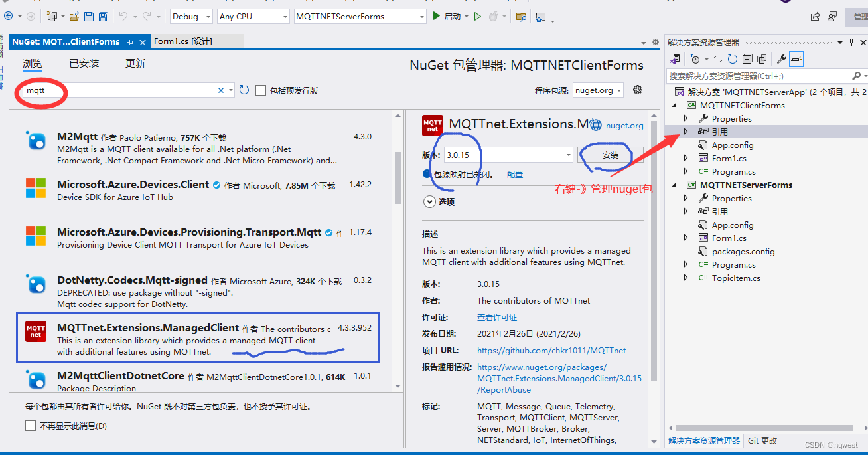Screen dimensions: 868x455
Task: Click the new project toolbar icon
Action: [x=52, y=16]
